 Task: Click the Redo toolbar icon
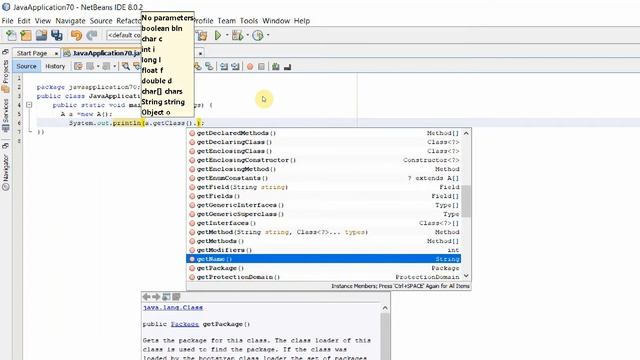92,36
